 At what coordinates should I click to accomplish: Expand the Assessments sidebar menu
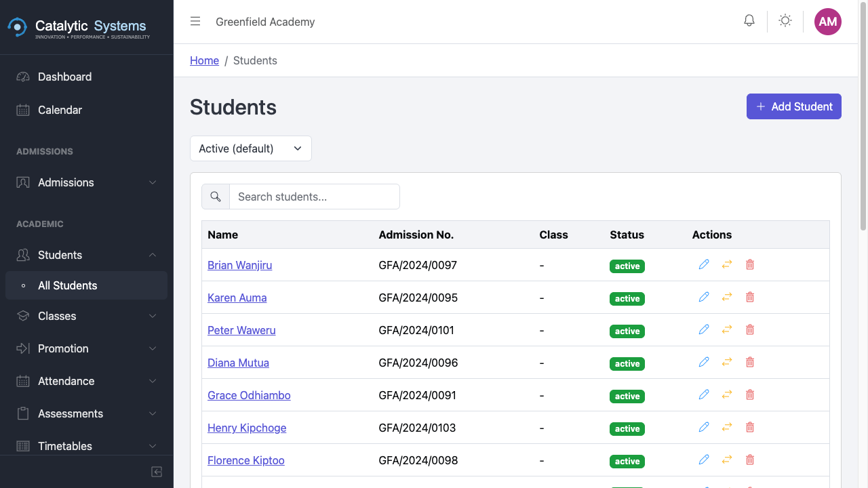click(87, 413)
